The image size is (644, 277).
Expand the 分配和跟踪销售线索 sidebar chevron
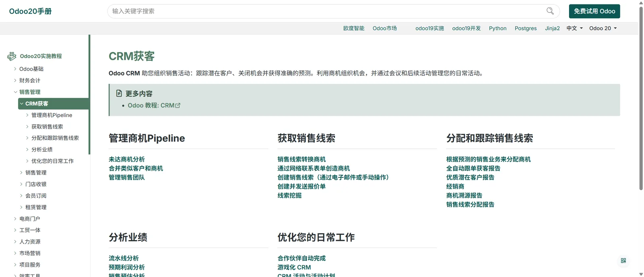[27, 138]
